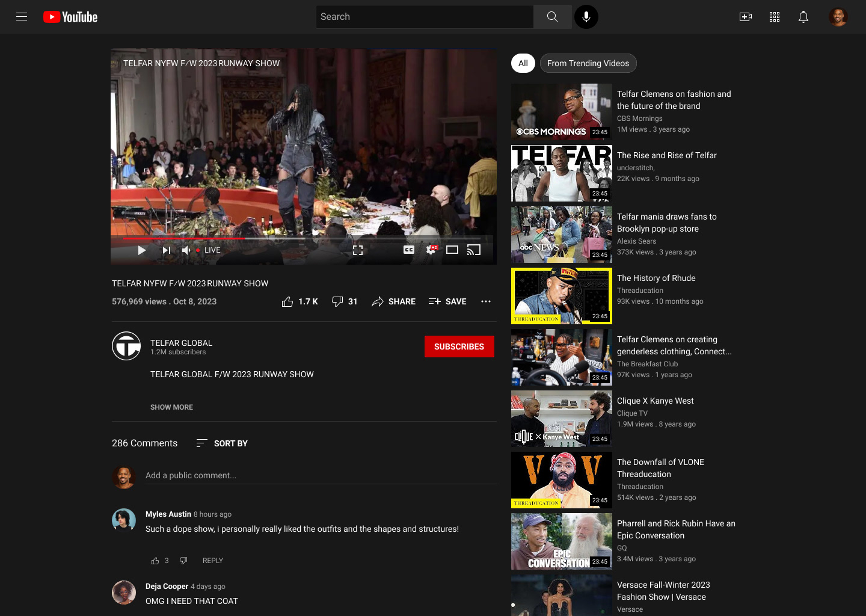The height and width of the screenshot is (616, 866).
Task: Switch to theater mode
Action: [452, 250]
